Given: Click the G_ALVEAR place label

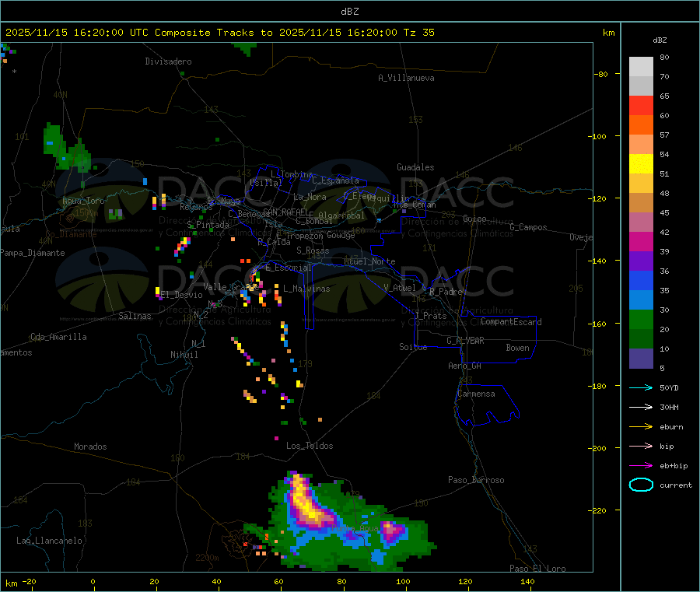Looking at the screenshot, I should [x=465, y=341].
